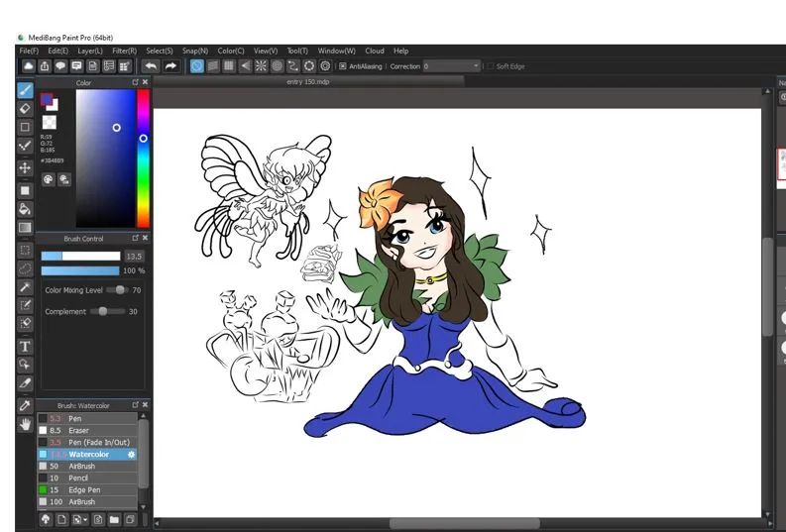The image size is (786, 532).
Task: Click the brush folder button
Action: [x=114, y=519]
